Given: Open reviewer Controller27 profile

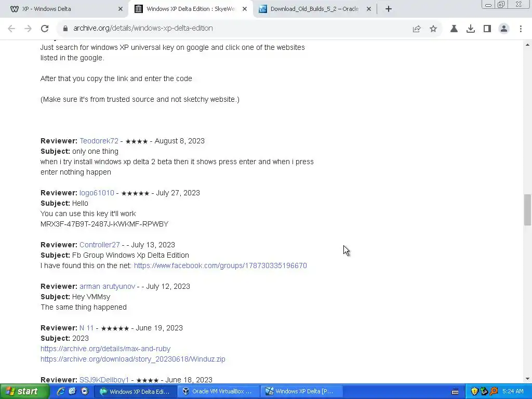Looking at the screenshot, I should coord(99,245).
